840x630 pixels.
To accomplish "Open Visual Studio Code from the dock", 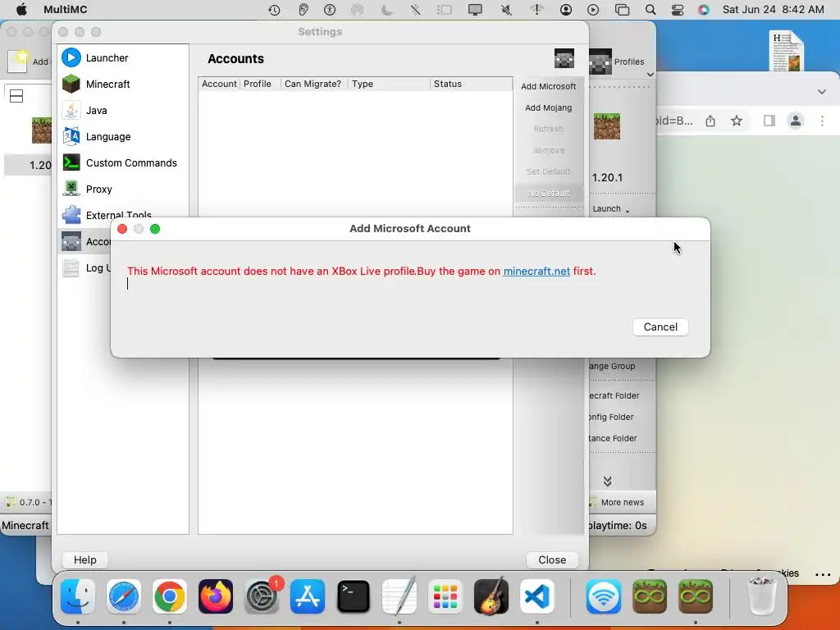I will tap(536, 596).
